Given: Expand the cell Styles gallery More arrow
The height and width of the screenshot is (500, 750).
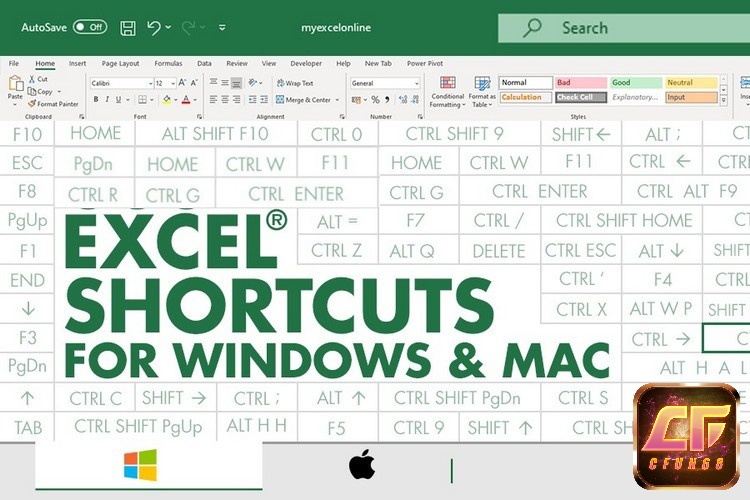Looking at the screenshot, I should (x=723, y=100).
